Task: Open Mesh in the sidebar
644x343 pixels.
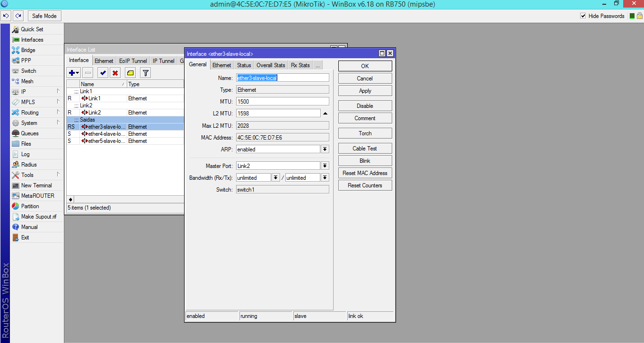Action: pyautogui.click(x=27, y=81)
